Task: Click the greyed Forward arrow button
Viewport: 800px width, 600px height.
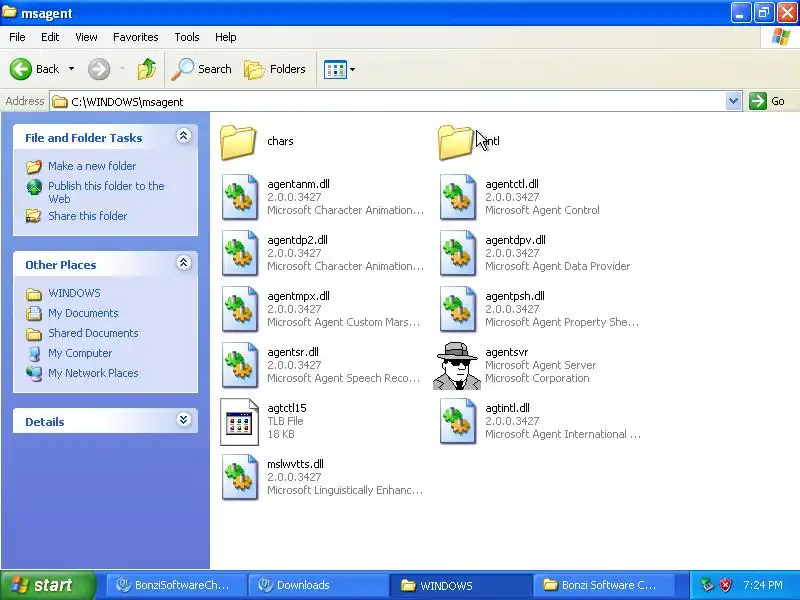Action: (x=99, y=69)
